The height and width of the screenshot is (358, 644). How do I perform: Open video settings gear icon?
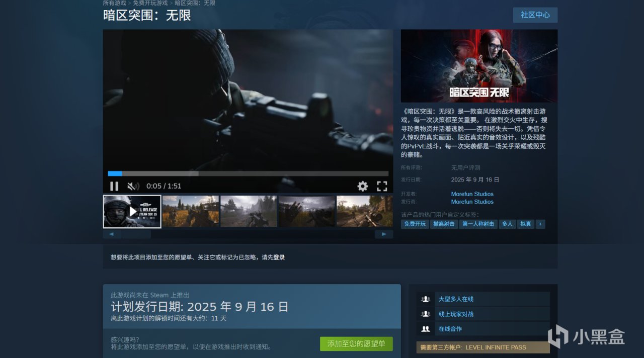[x=363, y=186]
